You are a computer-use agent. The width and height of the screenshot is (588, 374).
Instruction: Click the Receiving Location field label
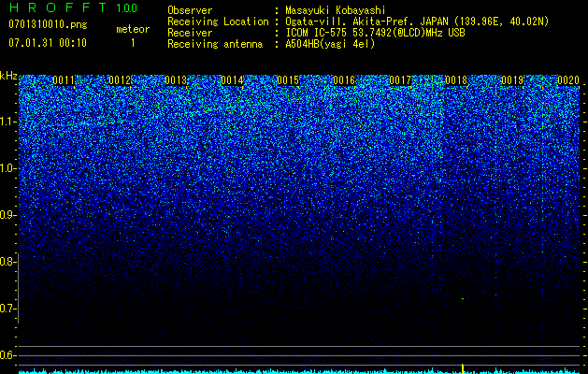point(218,22)
